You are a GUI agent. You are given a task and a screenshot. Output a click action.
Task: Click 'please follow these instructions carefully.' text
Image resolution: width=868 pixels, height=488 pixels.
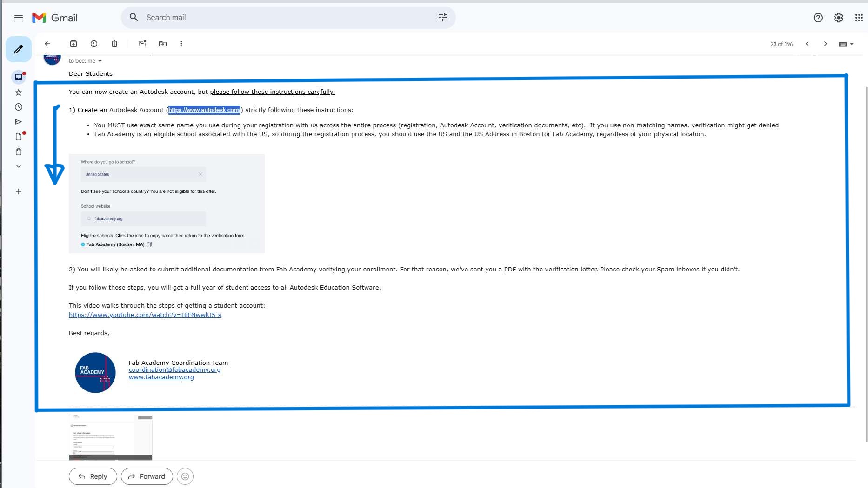pos(272,92)
